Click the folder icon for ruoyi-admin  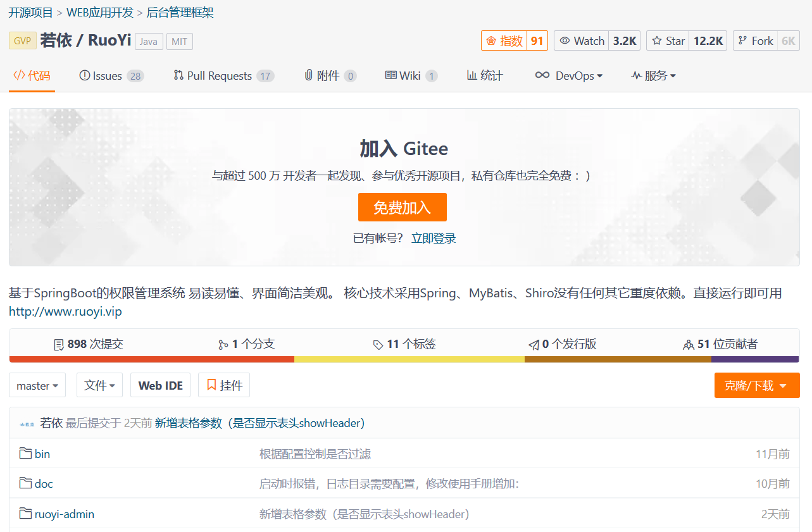(x=25, y=514)
